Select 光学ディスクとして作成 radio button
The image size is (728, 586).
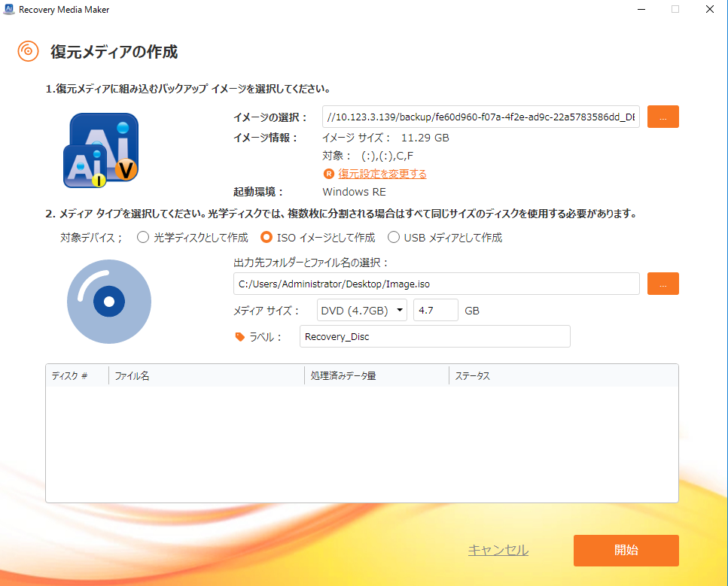(143, 238)
